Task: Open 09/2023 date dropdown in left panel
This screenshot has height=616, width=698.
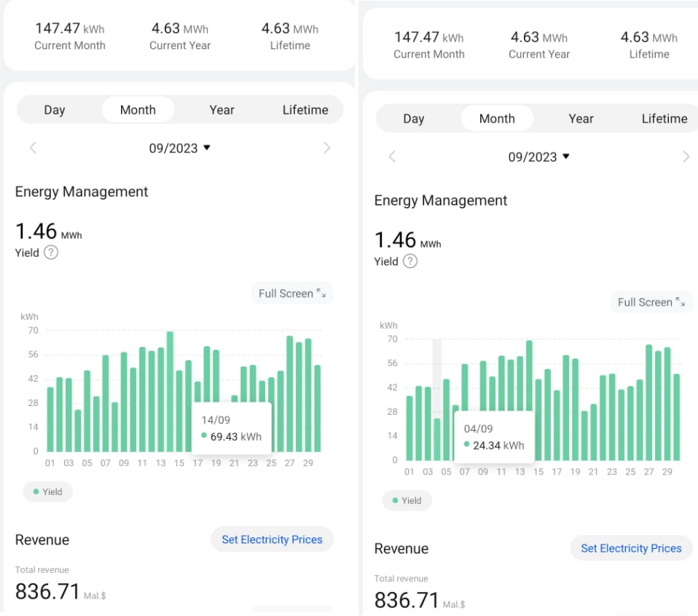Action: point(179,148)
